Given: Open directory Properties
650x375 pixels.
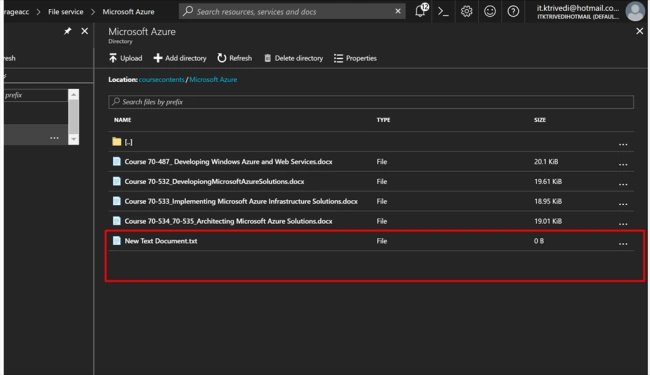Looking at the screenshot, I should point(355,58).
